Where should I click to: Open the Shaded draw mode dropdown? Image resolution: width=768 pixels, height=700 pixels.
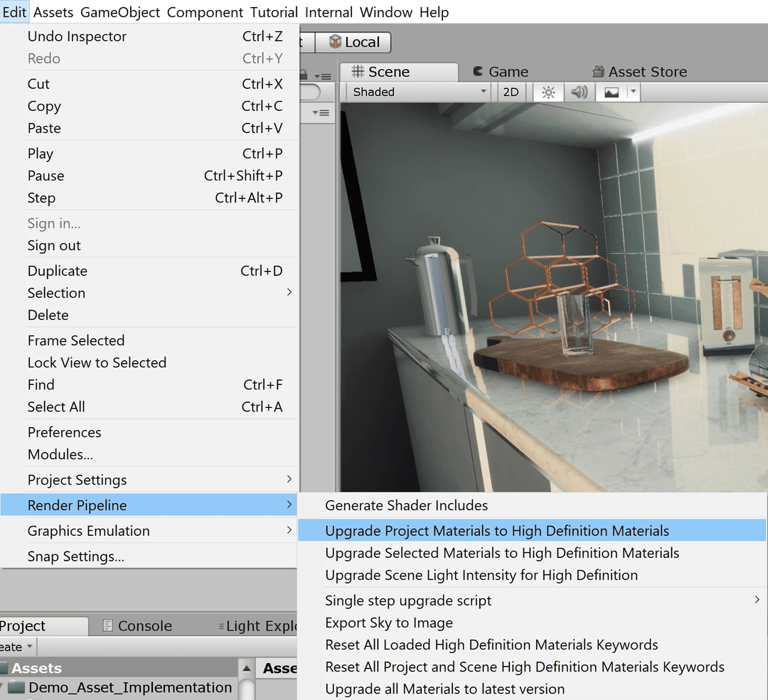416,92
